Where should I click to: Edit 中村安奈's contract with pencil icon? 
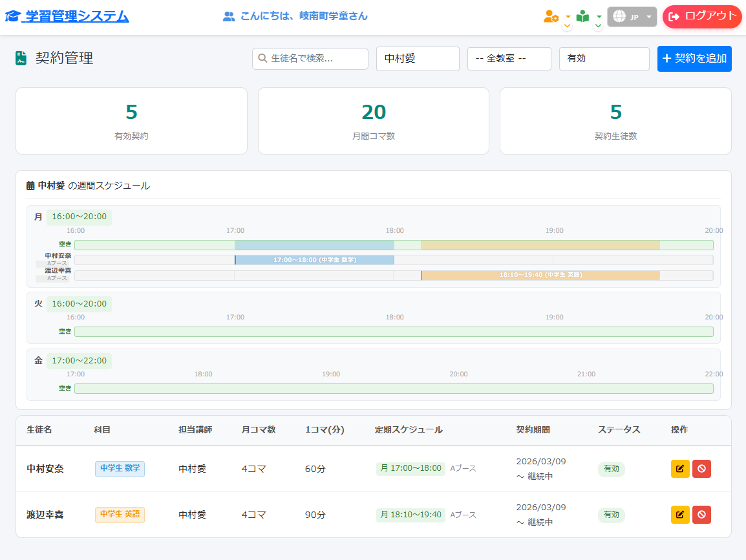click(x=680, y=469)
